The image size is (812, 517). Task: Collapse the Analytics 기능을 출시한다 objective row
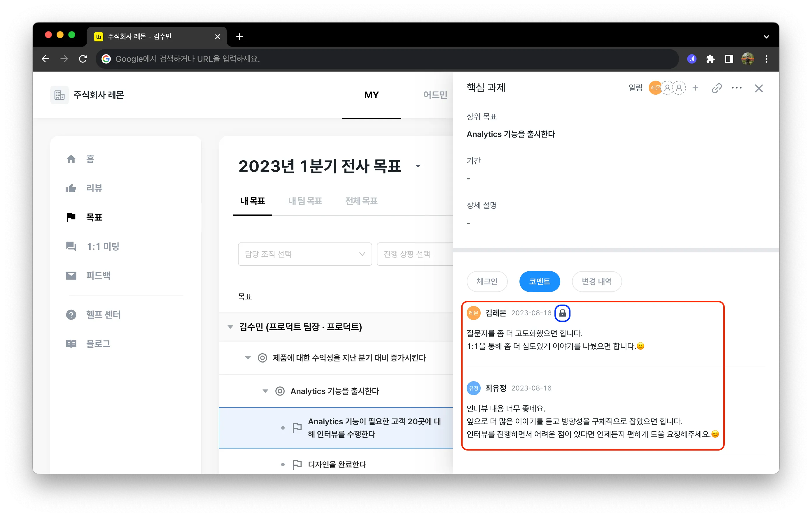(266, 391)
